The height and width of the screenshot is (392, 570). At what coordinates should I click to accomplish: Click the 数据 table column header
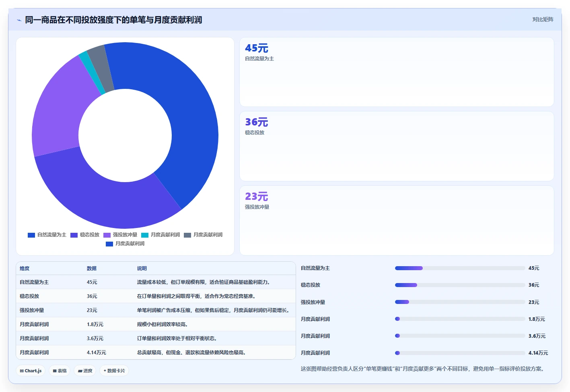click(92, 269)
